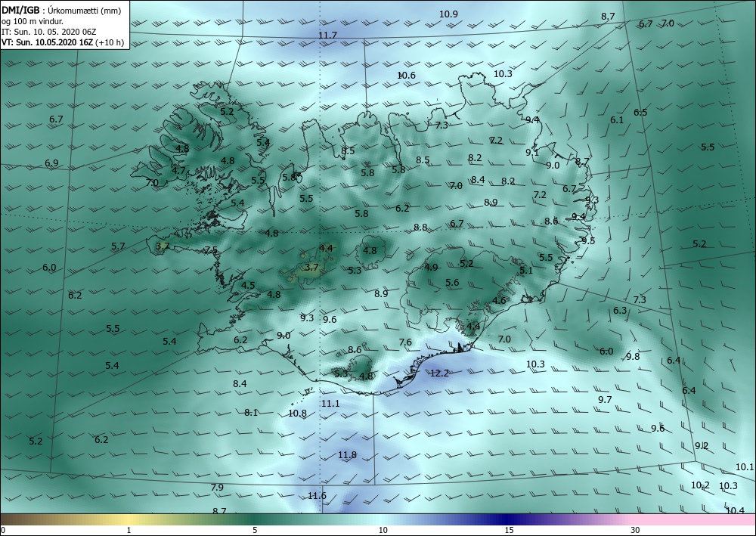Viewport: 756px width, 536px height.
Task: Click the 7.6 value on the map
Action: [x=405, y=342]
